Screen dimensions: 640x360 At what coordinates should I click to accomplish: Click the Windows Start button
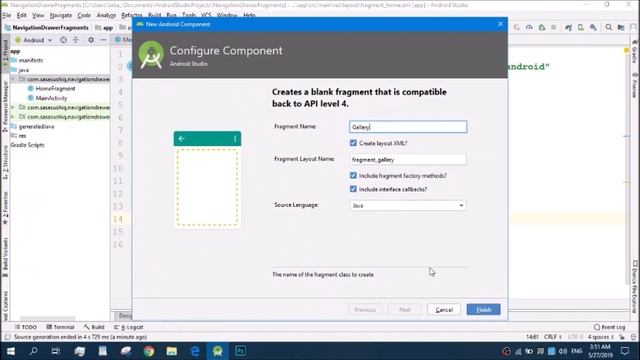click(x=11, y=351)
